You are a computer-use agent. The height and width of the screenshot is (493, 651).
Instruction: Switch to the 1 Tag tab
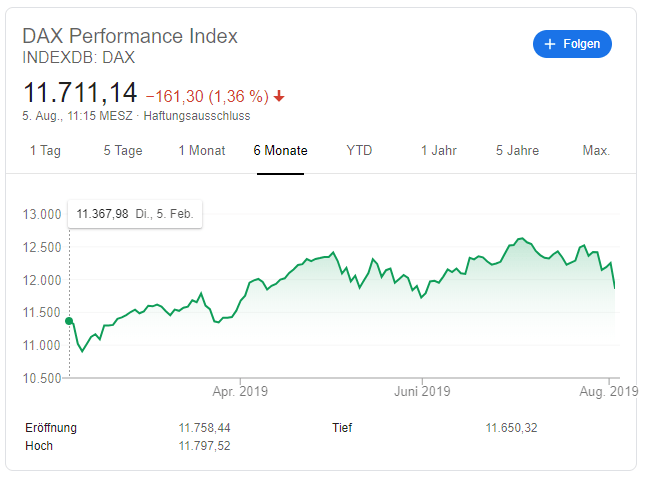pos(46,151)
